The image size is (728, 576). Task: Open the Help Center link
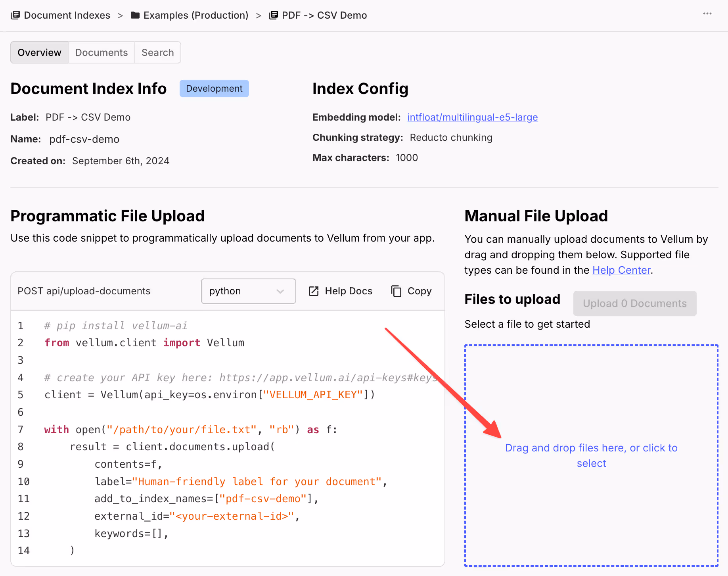coord(621,270)
